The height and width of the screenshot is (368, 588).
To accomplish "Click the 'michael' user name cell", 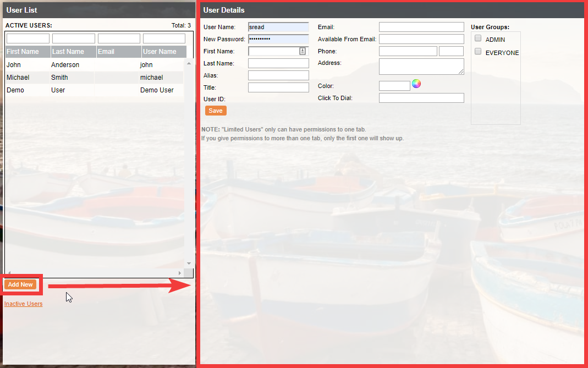I will 151,78.
